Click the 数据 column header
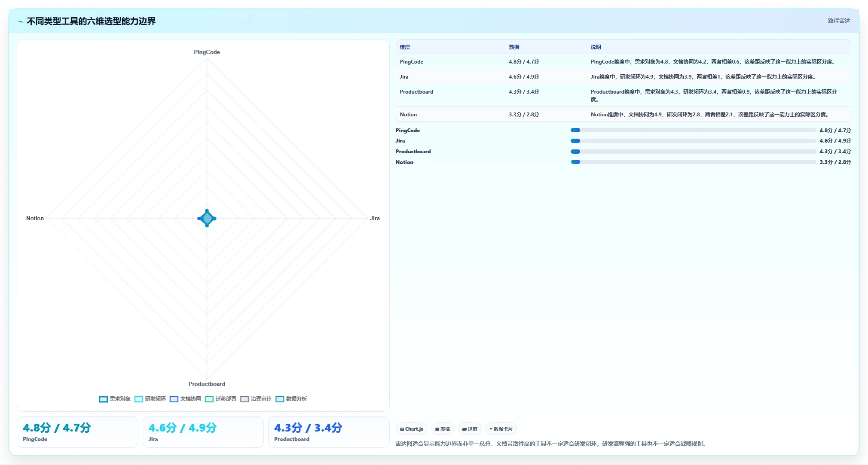This screenshot has height=465, width=868. 514,47
